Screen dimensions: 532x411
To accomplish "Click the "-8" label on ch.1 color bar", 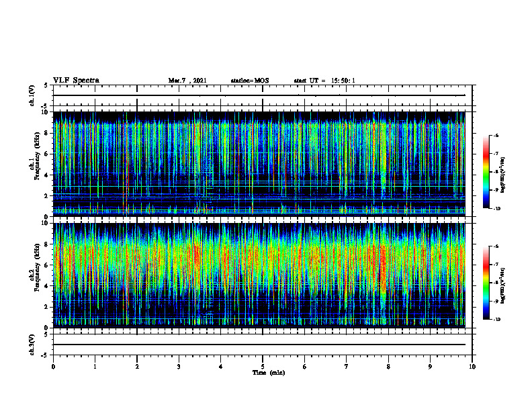I will tap(496, 172).
